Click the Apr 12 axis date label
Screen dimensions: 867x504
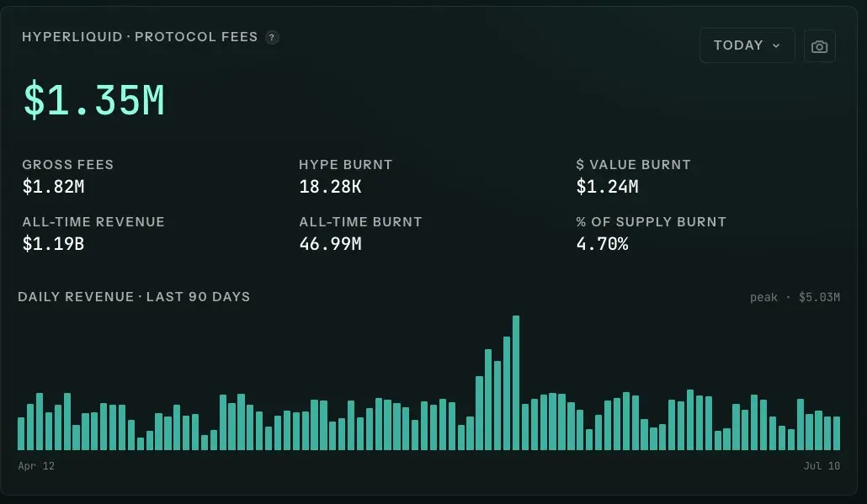[36, 466]
